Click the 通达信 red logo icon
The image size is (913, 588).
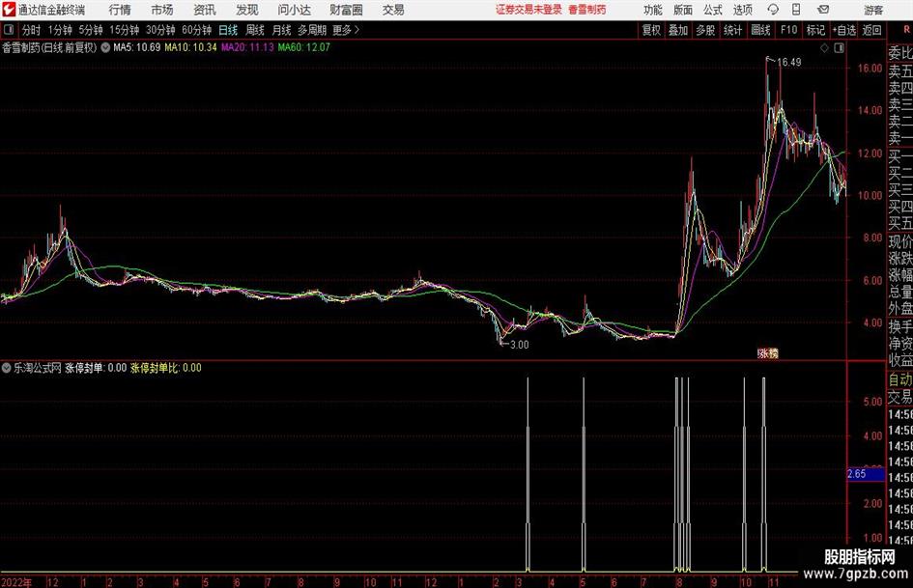click(8, 10)
